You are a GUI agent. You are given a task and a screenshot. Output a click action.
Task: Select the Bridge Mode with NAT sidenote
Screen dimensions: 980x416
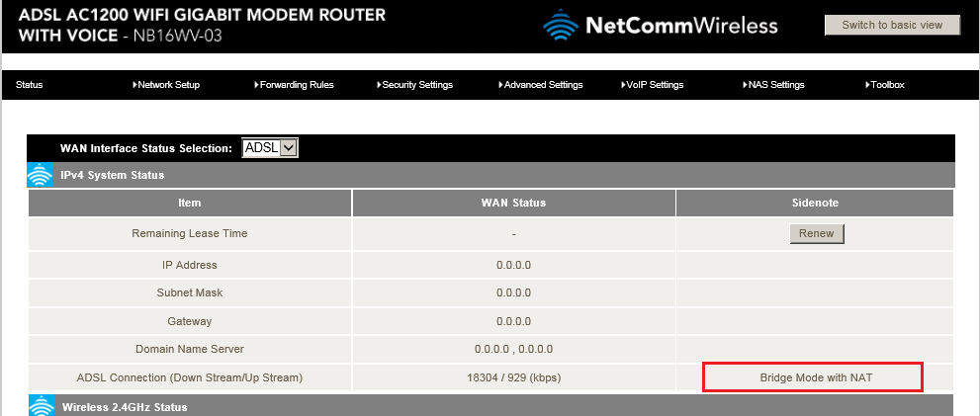pos(815,377)
